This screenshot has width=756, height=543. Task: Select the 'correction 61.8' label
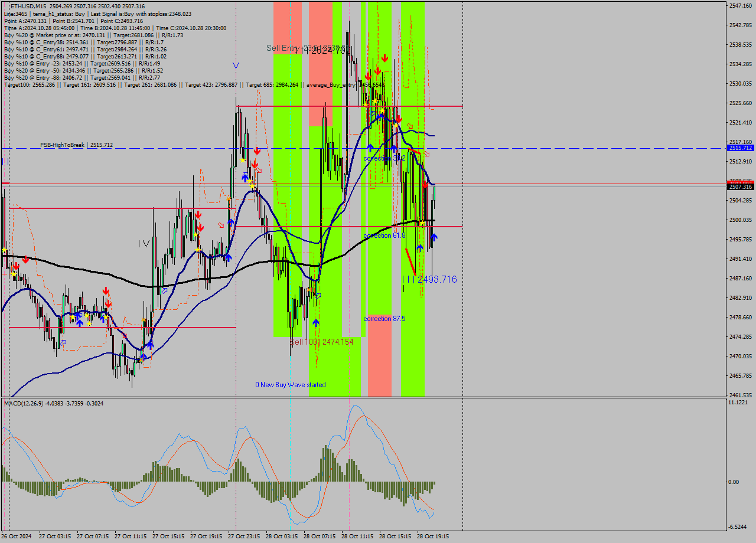(x=384, y=235)
